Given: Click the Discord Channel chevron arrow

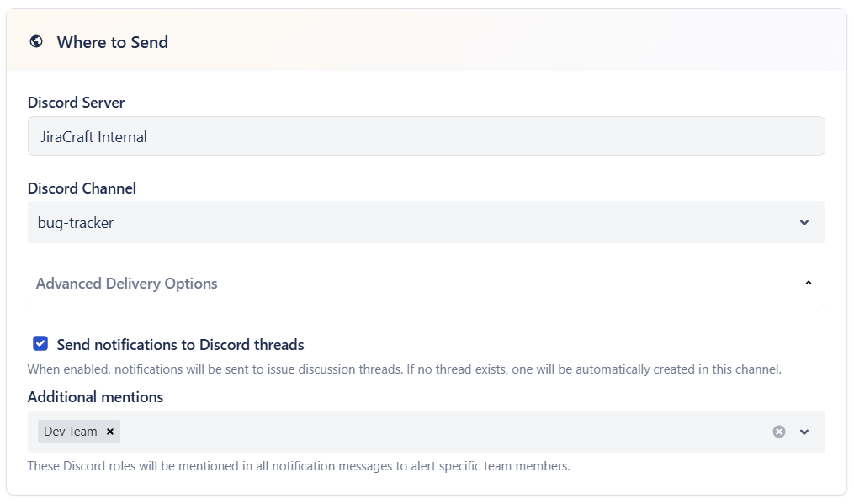Looking at the screenshot, I should [804, 223].
